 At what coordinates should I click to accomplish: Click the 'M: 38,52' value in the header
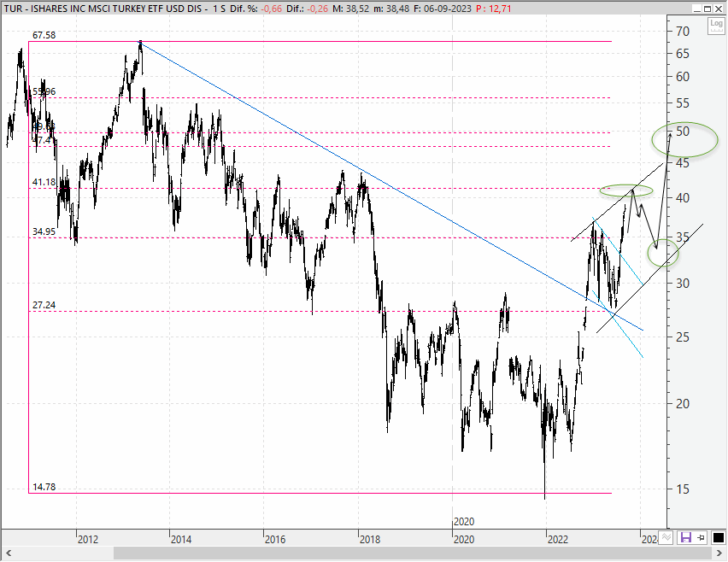click(350, 9)
